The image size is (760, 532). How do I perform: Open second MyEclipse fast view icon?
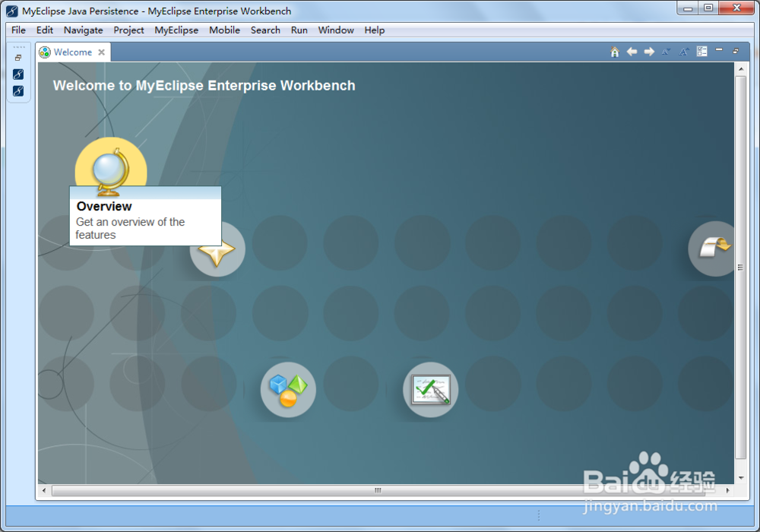pyautogui.click(x=18, y=90)
